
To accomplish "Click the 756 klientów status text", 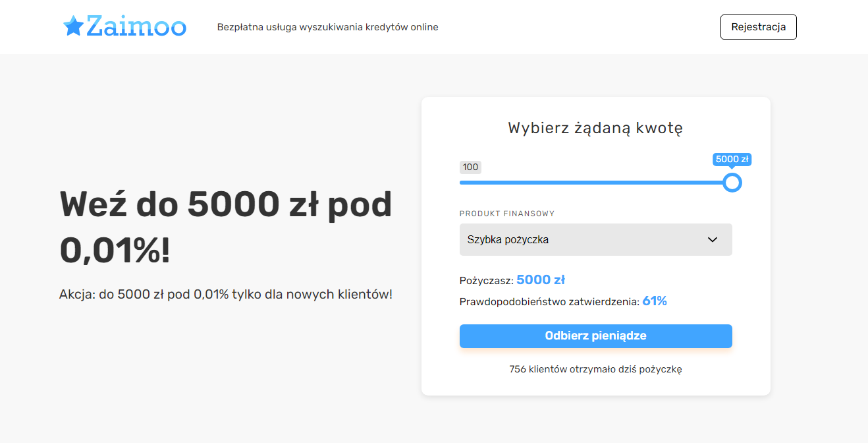I will pos(596,369).
